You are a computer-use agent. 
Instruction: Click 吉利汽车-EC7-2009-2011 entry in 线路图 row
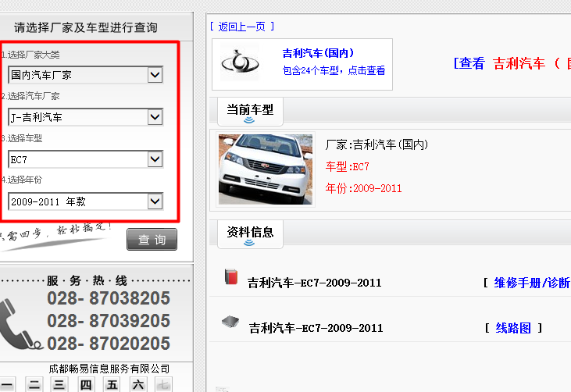[x=316, y=328]
